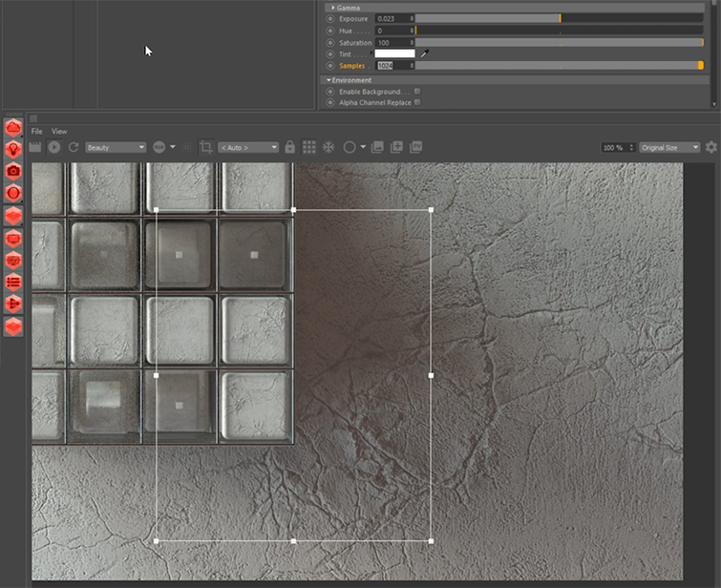Viewport: 721px width, 588px height.
Task: Open the Beauty AOV dropdown
Action: tap(116, 147)
